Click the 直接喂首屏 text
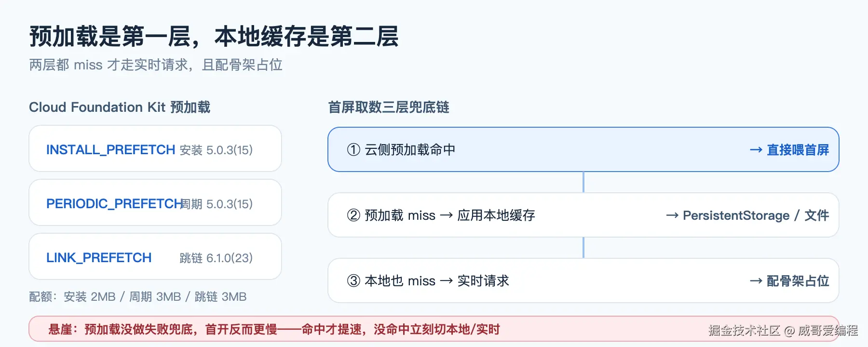Viewport: 868px width, 347px height. pyautogui.click(x=798, y=150)
